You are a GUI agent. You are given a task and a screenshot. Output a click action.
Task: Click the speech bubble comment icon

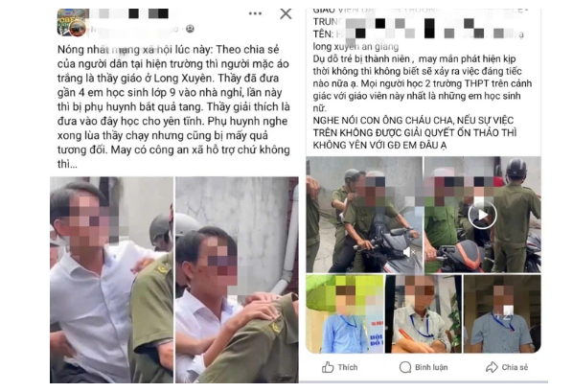(405, 367)
